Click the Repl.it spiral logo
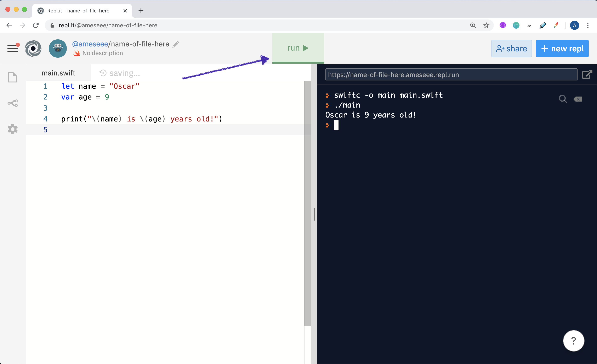 point(33,49)
